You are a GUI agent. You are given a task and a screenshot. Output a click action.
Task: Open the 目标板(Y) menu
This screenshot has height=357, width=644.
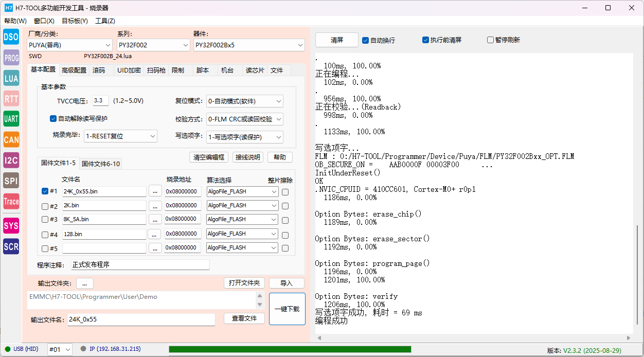[x=75, y=21]
